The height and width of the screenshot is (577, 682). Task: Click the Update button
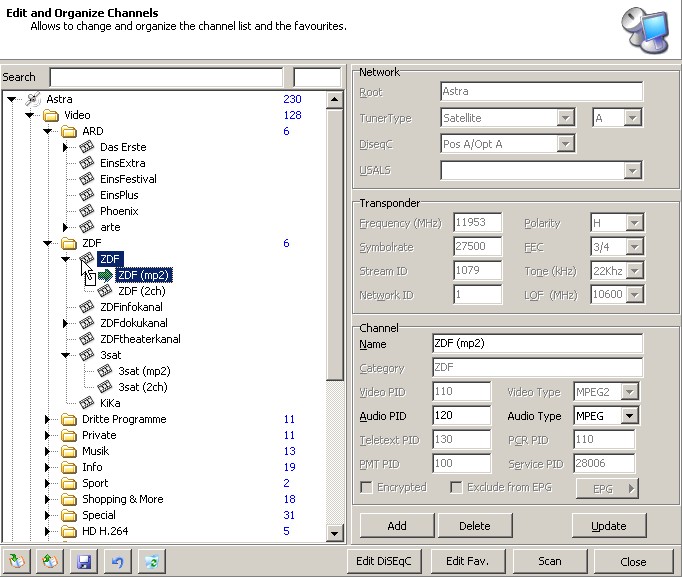pos(608,526)
